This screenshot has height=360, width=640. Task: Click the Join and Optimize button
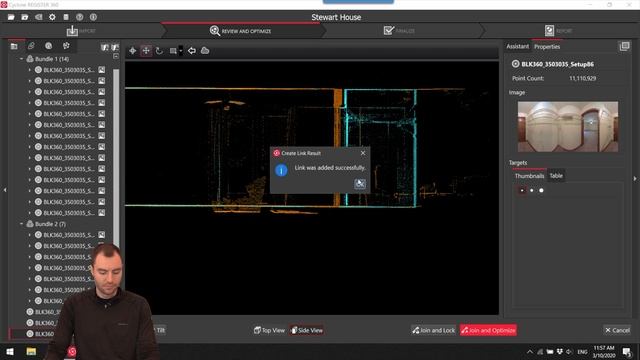489,330
